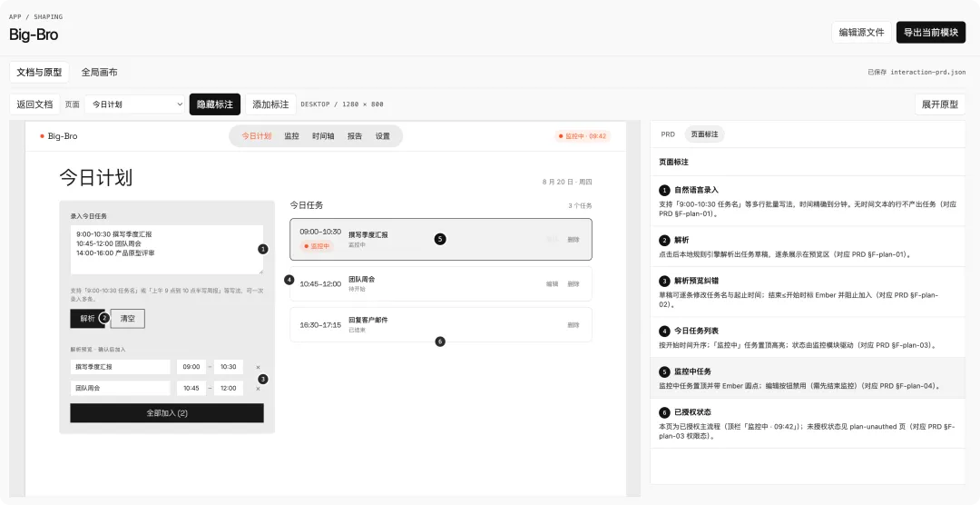Viewport: 980px width, 505px height.
Task: Click inside the 录入今日任务 text area
Action: [167, 250]
